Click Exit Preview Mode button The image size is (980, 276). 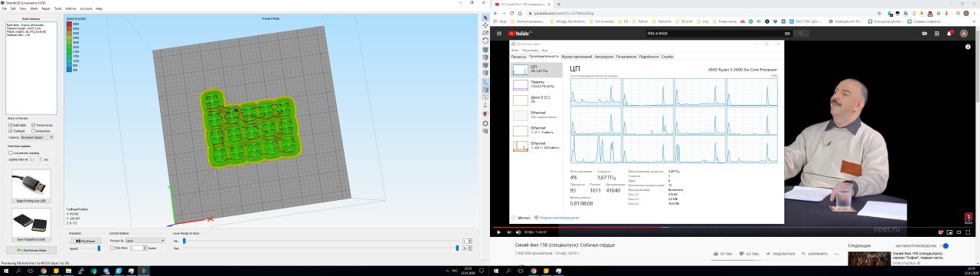click(x=31, y=250)
